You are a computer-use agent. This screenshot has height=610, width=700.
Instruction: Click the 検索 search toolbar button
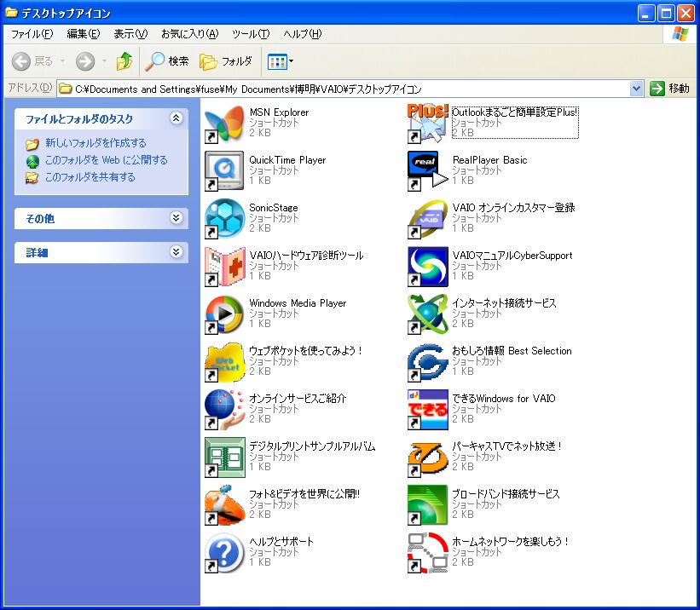point(167,61)
